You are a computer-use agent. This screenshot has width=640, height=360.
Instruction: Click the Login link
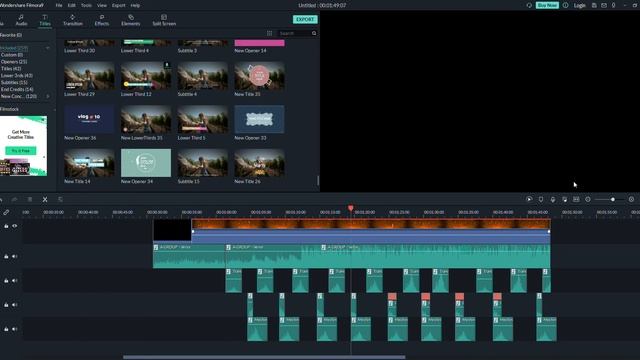click(580, 5)
